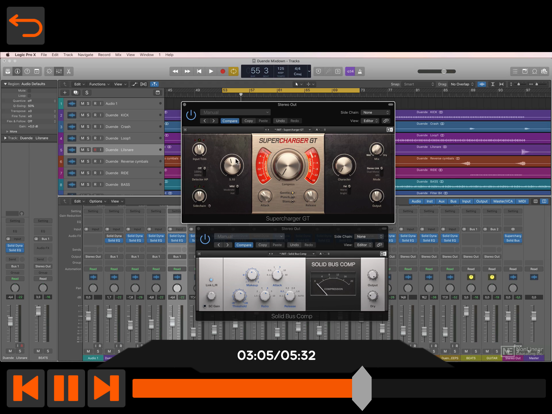This screenshot has height=414, width=552.
Task: Click the Quick Help icon in control bar
Action: (27, 71)
